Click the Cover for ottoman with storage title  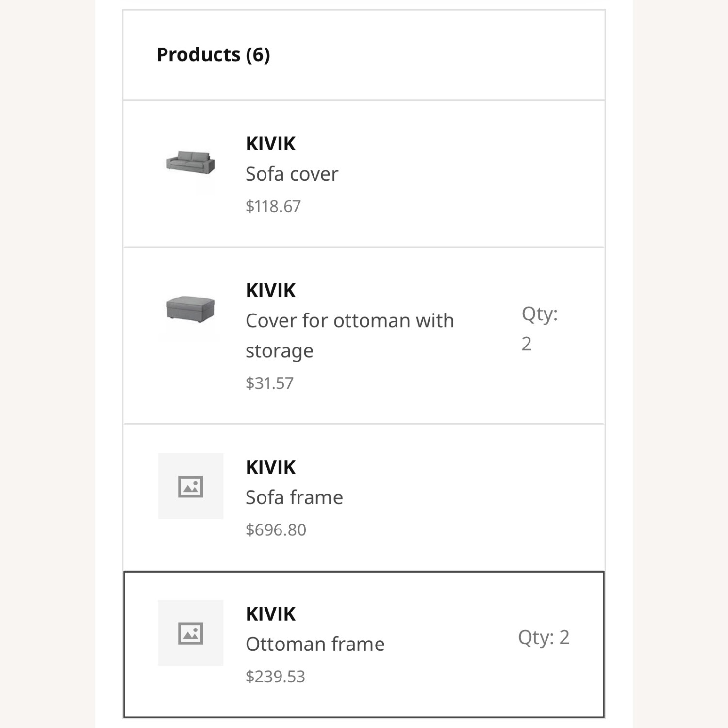pyautogui.click(x=349, y=335)
